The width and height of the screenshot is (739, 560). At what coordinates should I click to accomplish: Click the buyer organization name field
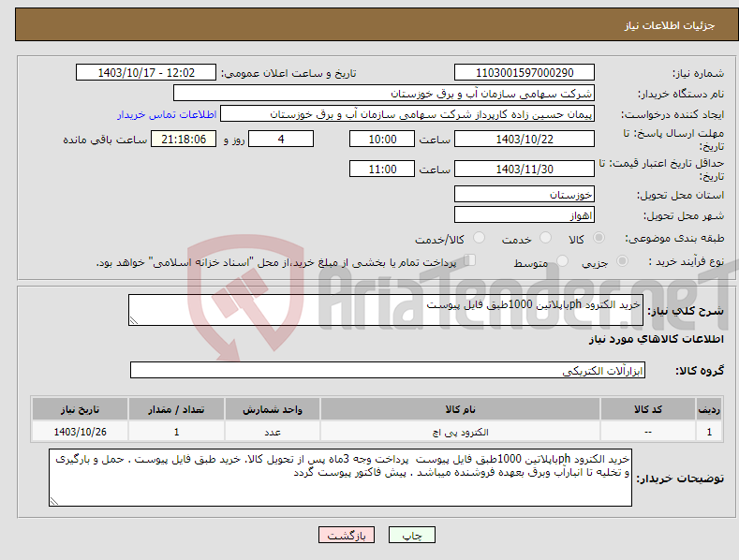tap(384, 94)
